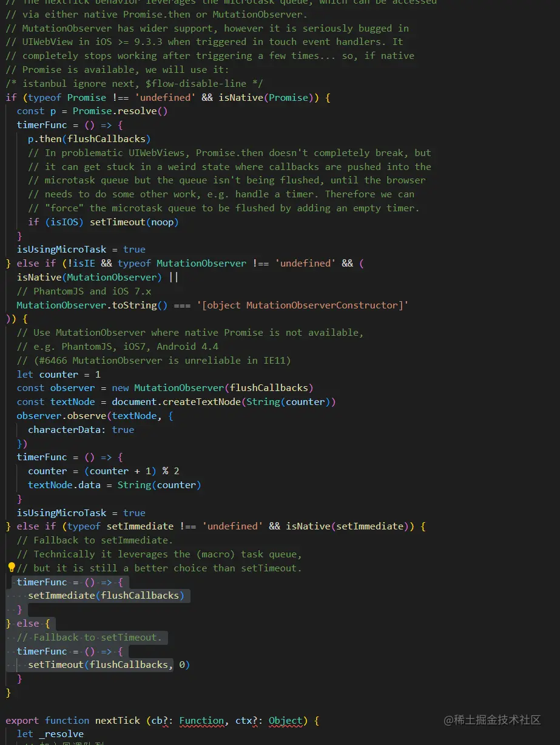Click the 'observer.observe(textNode, {' line
The image size is (560, 745).
tap(95, 416)
